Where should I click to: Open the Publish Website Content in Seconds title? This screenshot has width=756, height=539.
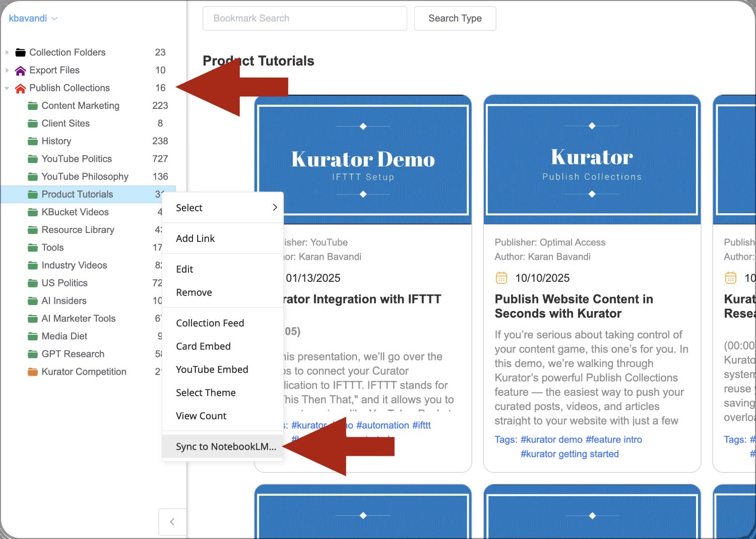point(574,306)
